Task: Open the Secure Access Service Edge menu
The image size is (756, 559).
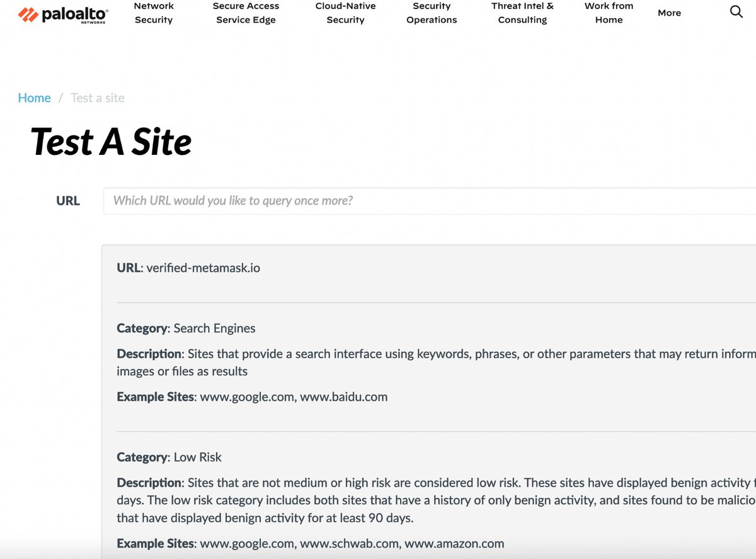Action: pos(246,13)
